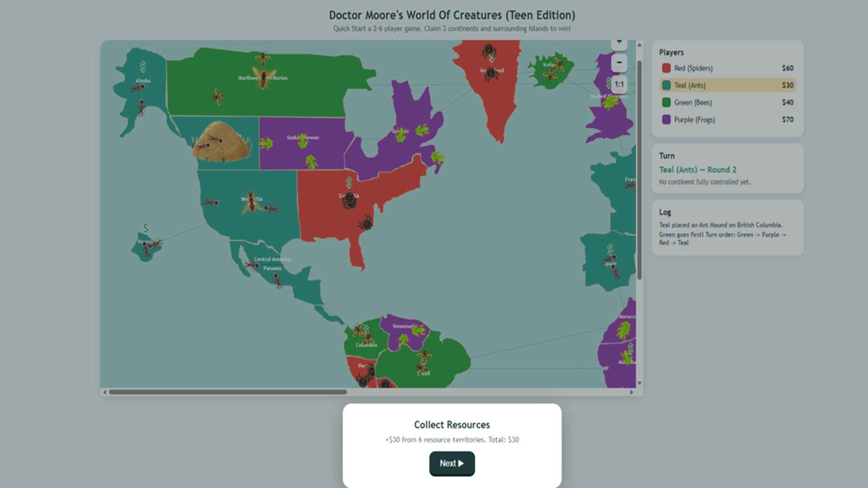This screenshot has height=488, width=868.
Task: Select the Purple (Frogs) player row
Action: coord(727,120)
